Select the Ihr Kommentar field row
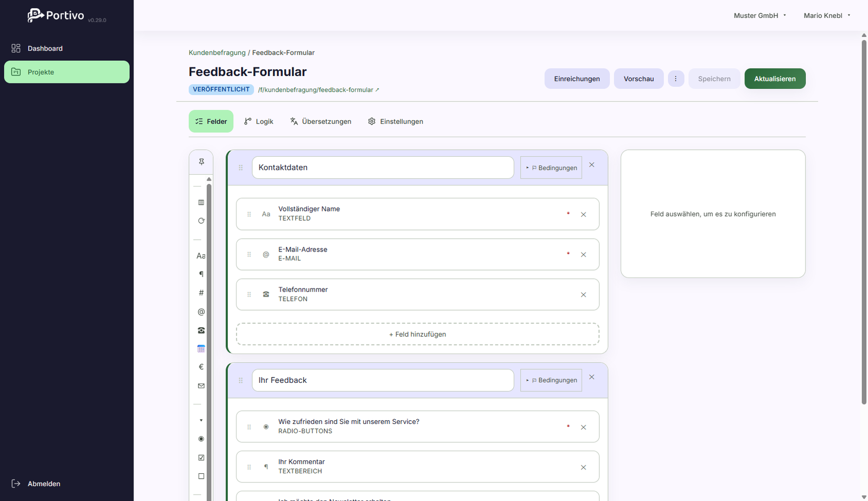This screenshot has width=868, height=501. pos(418,467)
